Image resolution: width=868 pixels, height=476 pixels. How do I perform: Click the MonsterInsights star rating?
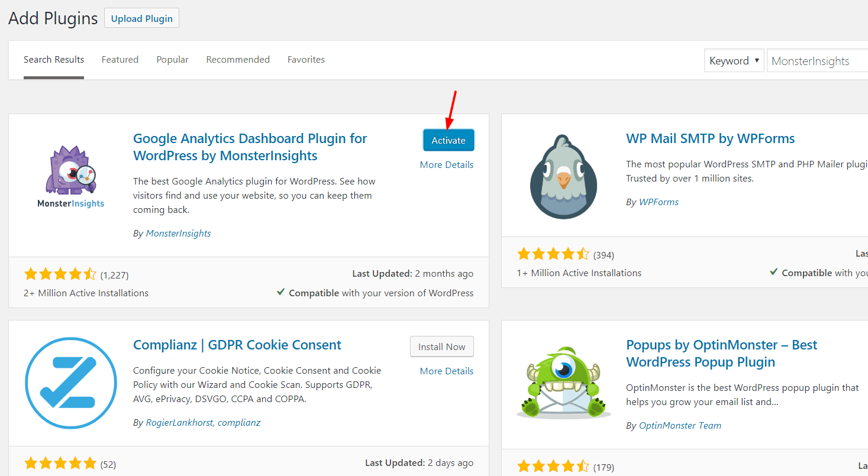[60, 274]
